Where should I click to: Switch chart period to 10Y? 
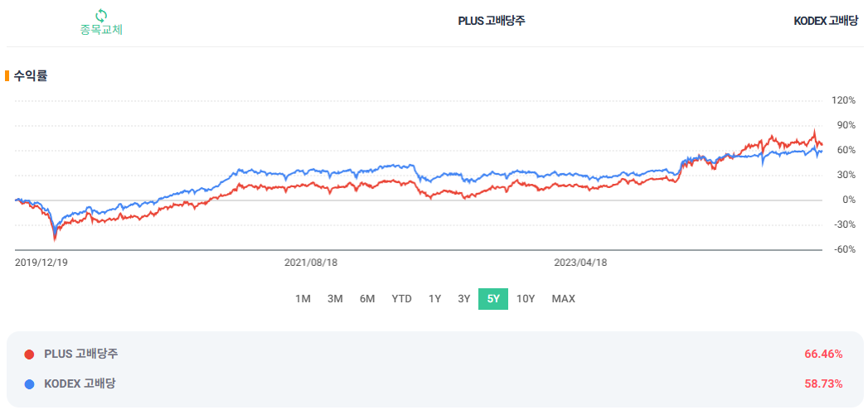[x=526, y=299]
